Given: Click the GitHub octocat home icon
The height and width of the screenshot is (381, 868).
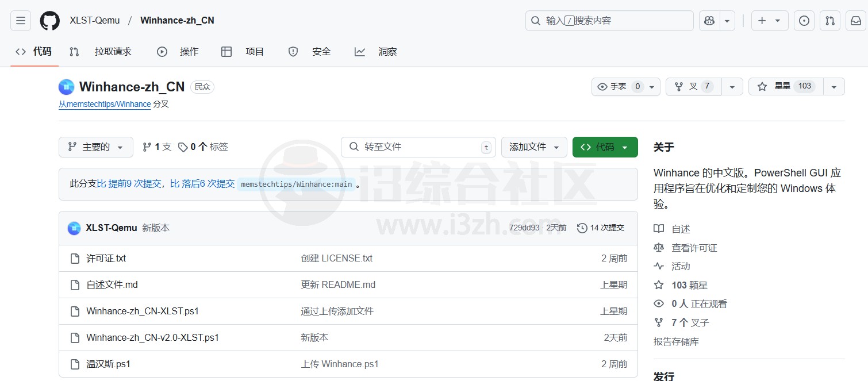Looking at the screenshot, I should click(x=49, y=20).
